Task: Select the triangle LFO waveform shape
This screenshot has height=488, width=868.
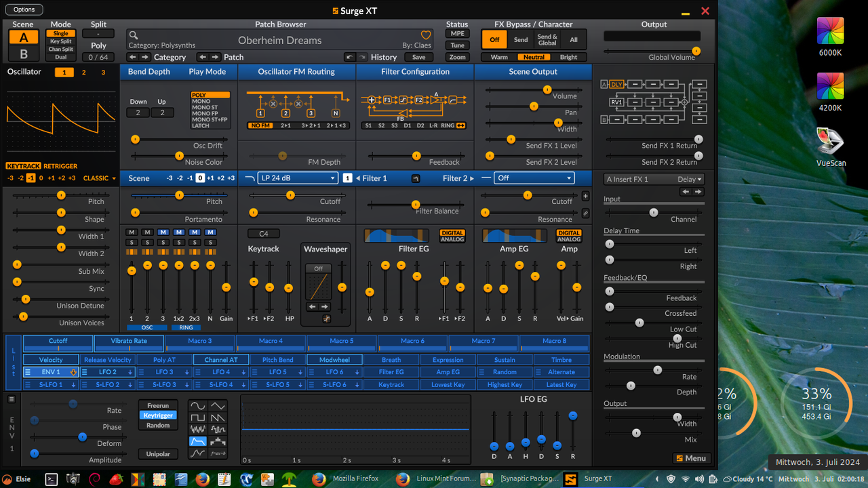Action: (x=218, y=406)
